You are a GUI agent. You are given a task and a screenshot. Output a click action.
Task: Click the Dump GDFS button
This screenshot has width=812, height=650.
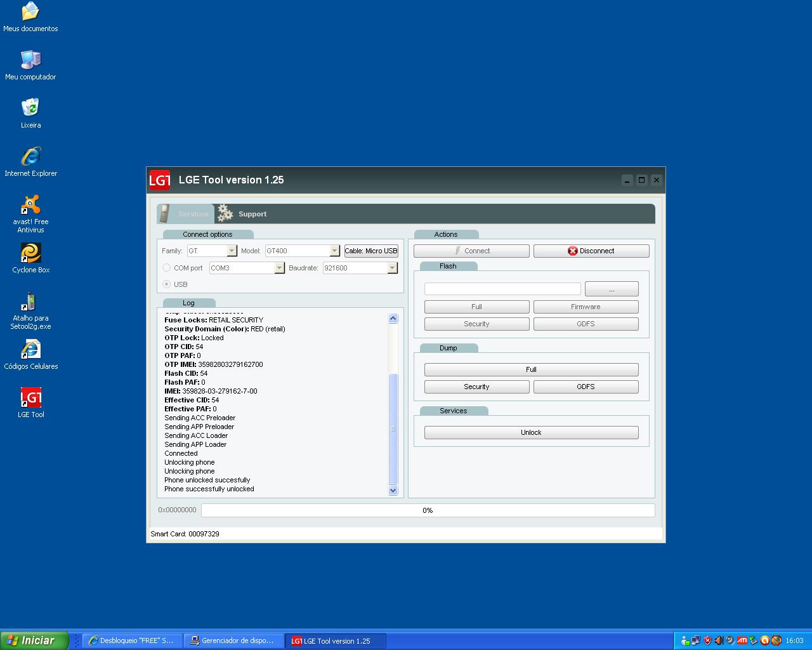coord(586,387)
